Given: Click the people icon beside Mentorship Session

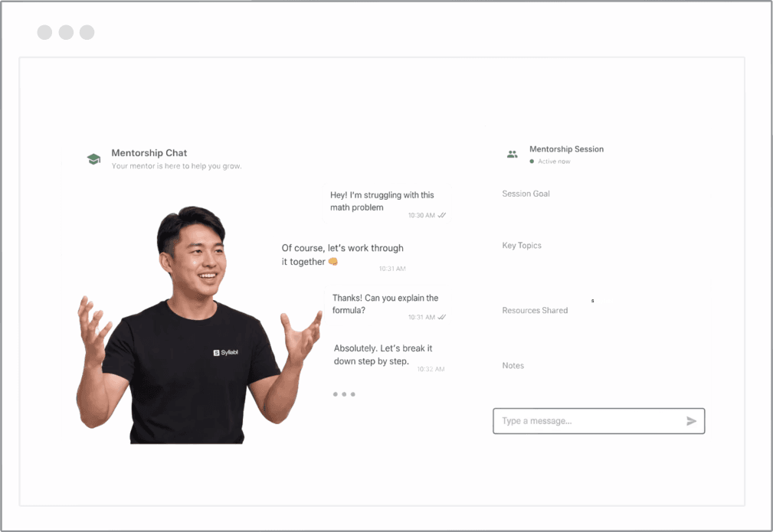Looking at the screenshot, I should coord(513,154).
